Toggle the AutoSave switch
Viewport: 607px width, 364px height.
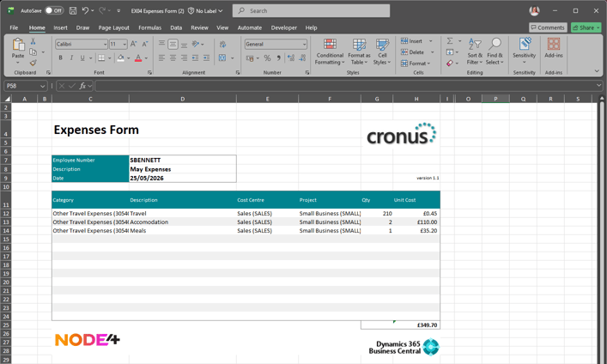tap(54, 11)
